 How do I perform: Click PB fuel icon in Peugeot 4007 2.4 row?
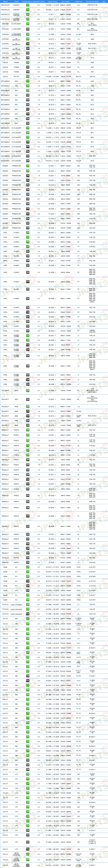(x=28, y=391)
